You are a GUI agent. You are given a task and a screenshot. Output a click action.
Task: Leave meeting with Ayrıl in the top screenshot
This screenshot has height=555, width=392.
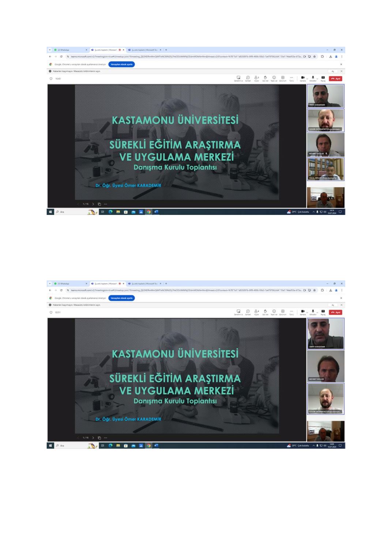[x=336, y=78]
